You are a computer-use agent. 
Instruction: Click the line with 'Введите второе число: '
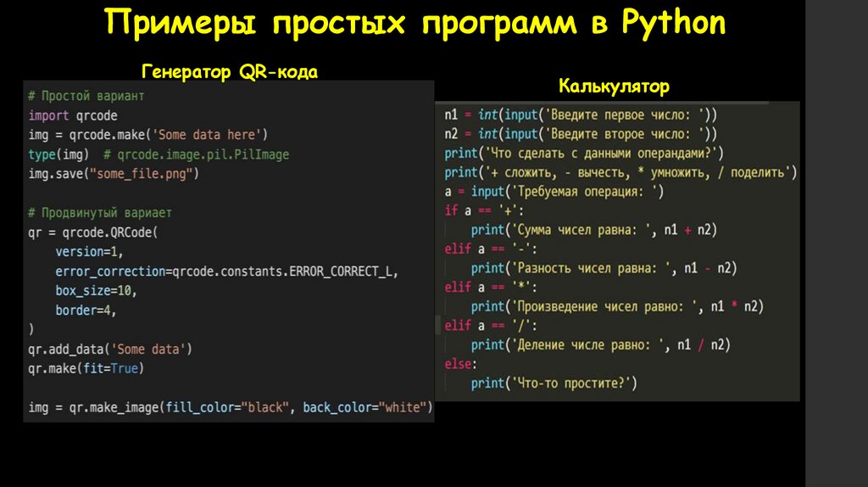coord(581,134)
